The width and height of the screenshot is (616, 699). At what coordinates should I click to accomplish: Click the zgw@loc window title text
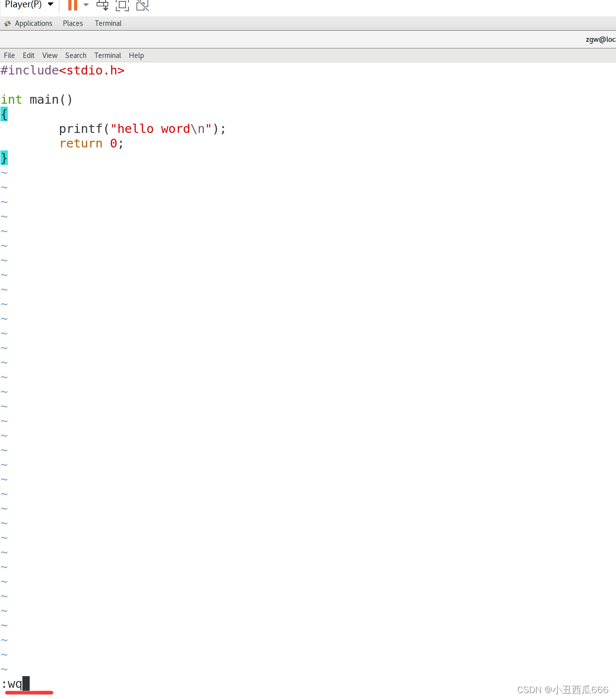(600, 39)
